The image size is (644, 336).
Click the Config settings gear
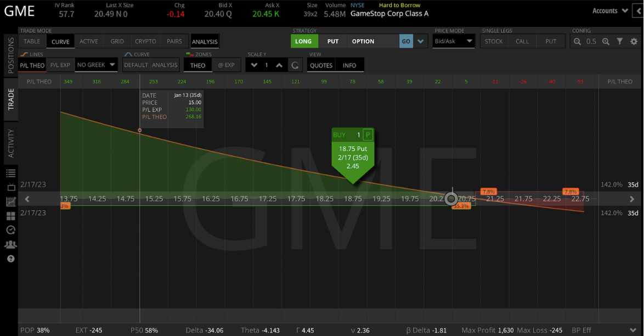pyautogui.click(x=634, y=41)
